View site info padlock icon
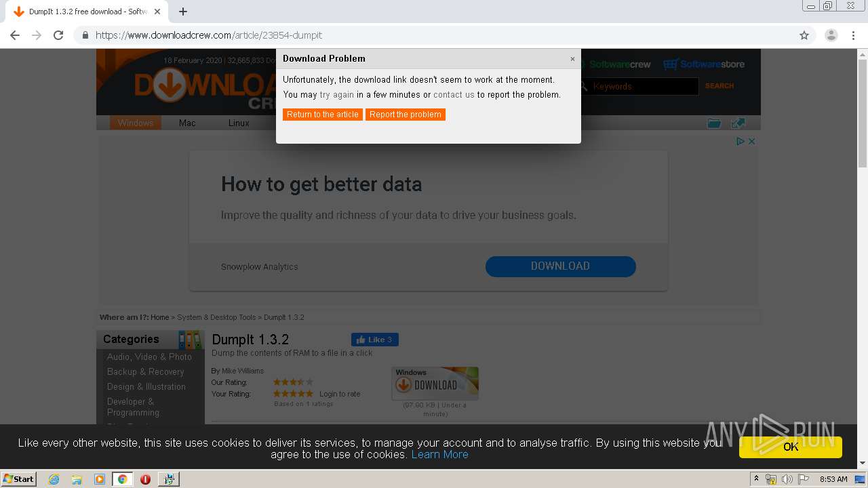Viewport: 868px width, 488px height. point(85,35)
